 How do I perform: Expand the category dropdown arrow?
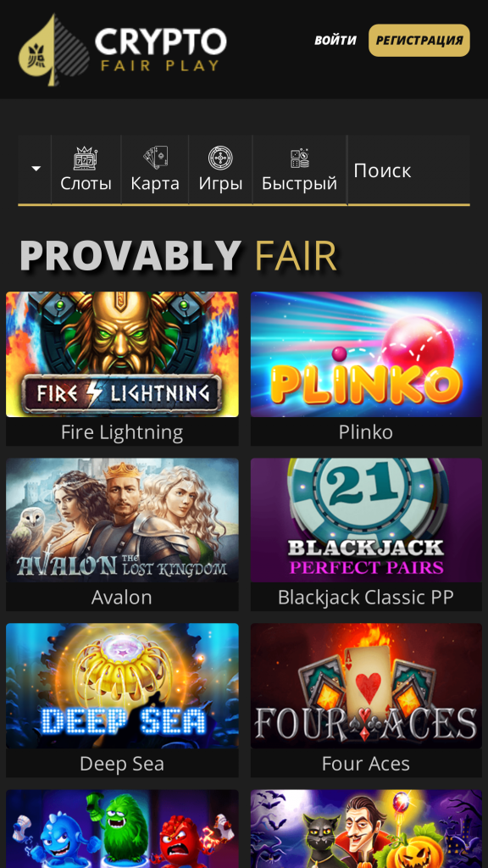[x=35, y=170]
